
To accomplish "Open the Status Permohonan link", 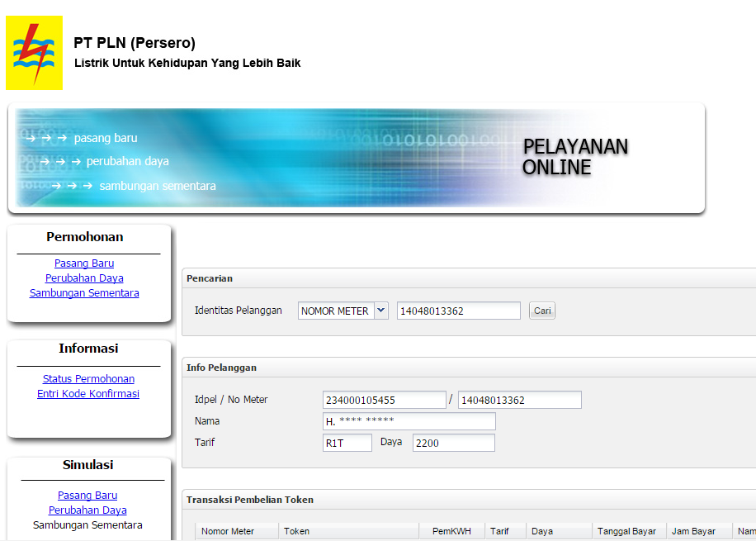I will pos(88,379).
